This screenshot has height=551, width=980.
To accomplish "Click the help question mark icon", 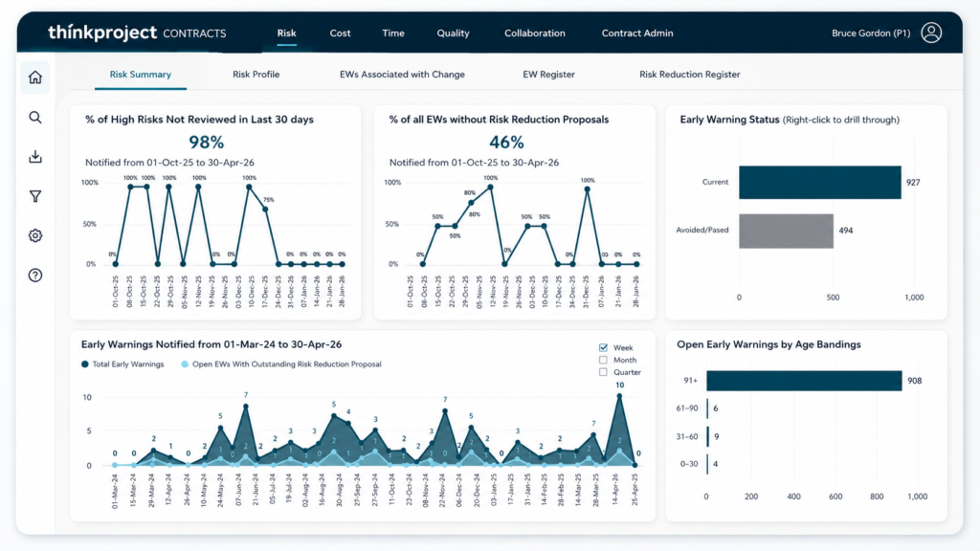I will (x=35, y=275).
